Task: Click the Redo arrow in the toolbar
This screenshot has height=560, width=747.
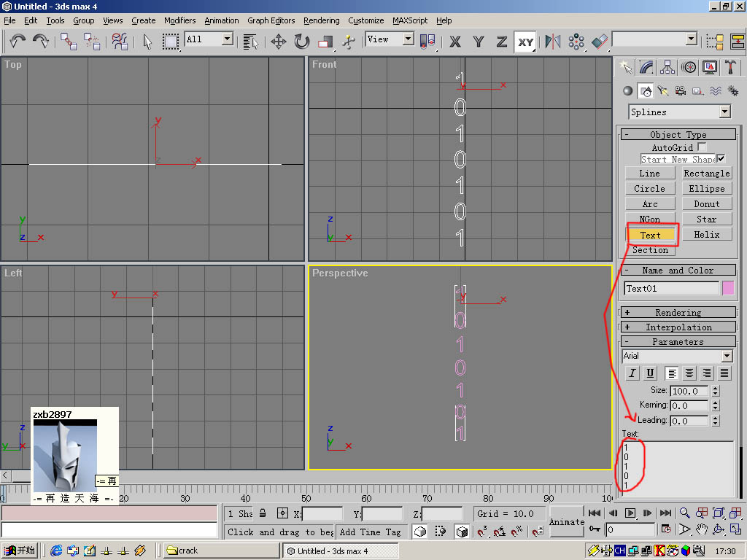Action: click(41, 42)
